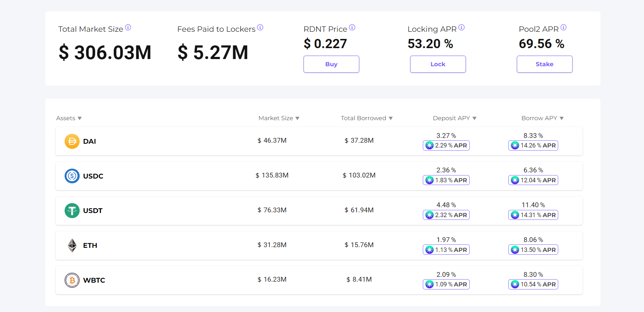The image size is (644, 312).
Task: Click the USDT Tether icon
Action: tap(72, 211)
